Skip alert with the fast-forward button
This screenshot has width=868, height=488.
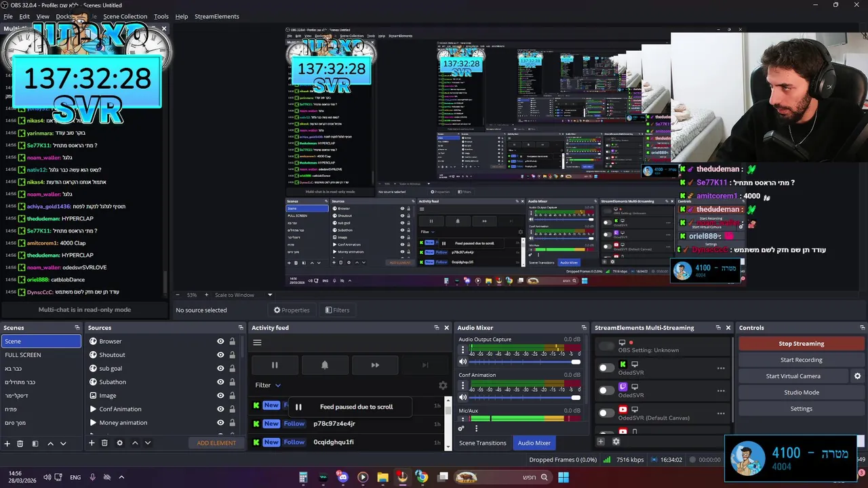tap(375, 365)
